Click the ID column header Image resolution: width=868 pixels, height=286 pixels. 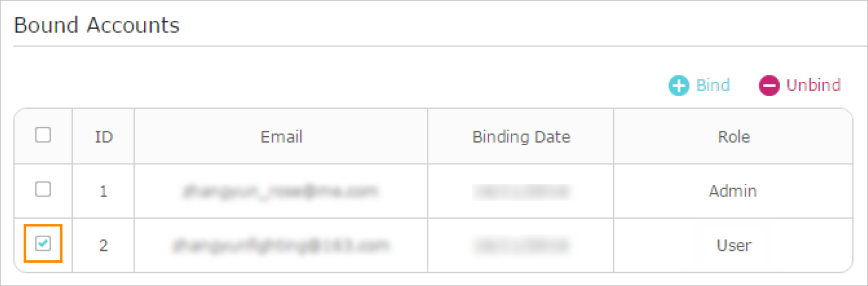click(x=104, y=137)
